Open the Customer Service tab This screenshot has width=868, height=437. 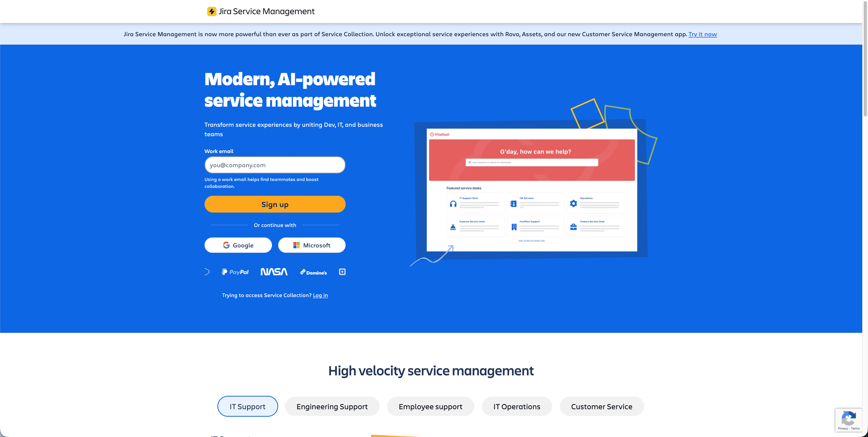(602, 406)
